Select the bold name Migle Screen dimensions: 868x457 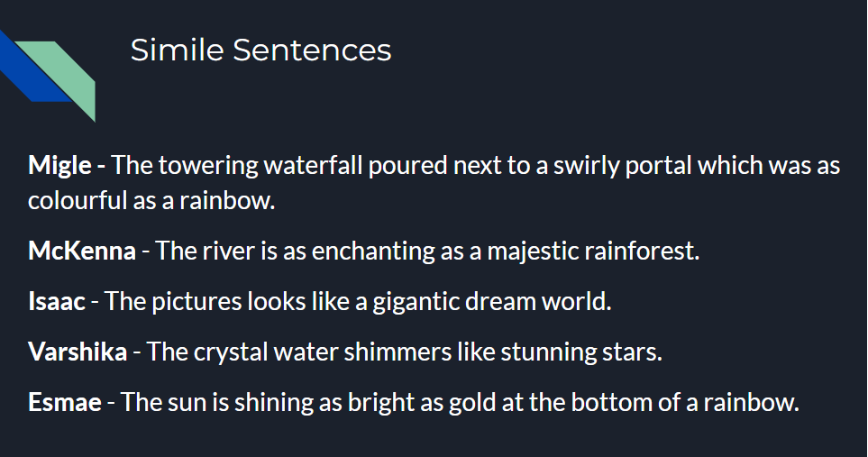pos(59,166)
